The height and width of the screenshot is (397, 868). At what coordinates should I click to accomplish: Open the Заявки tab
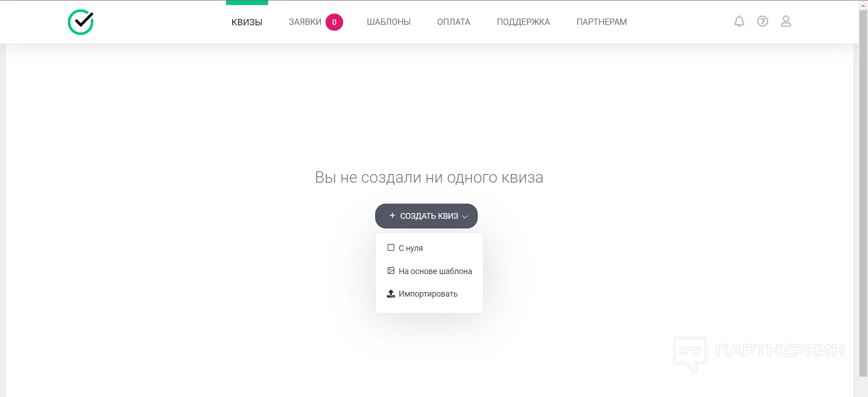(x=305, y=22)
